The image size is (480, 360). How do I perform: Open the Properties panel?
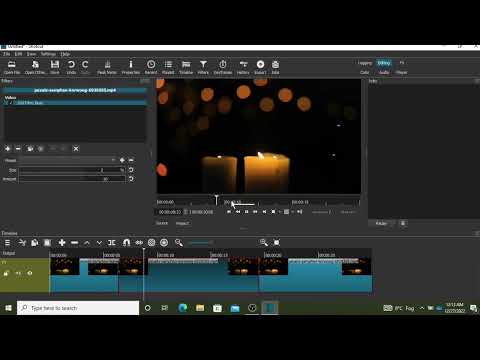[131, 67]
